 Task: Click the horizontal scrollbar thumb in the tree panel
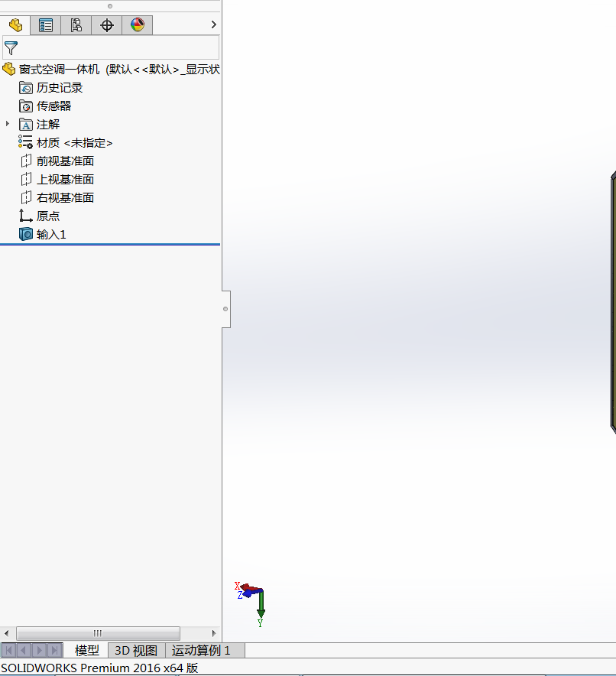tap(99, 633)
